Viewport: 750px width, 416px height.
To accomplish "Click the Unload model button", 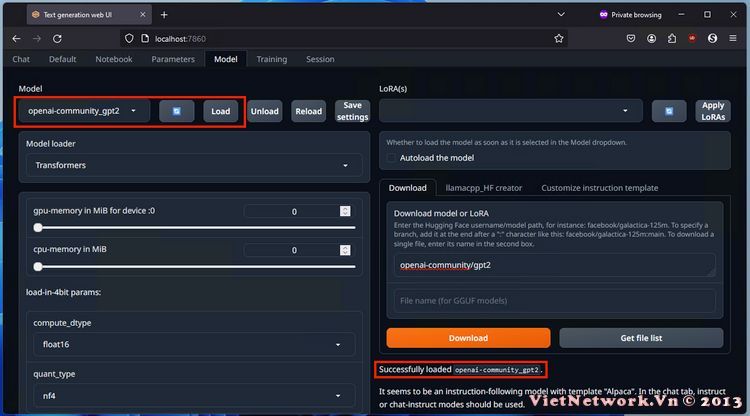I will click(x=264, y=111).
